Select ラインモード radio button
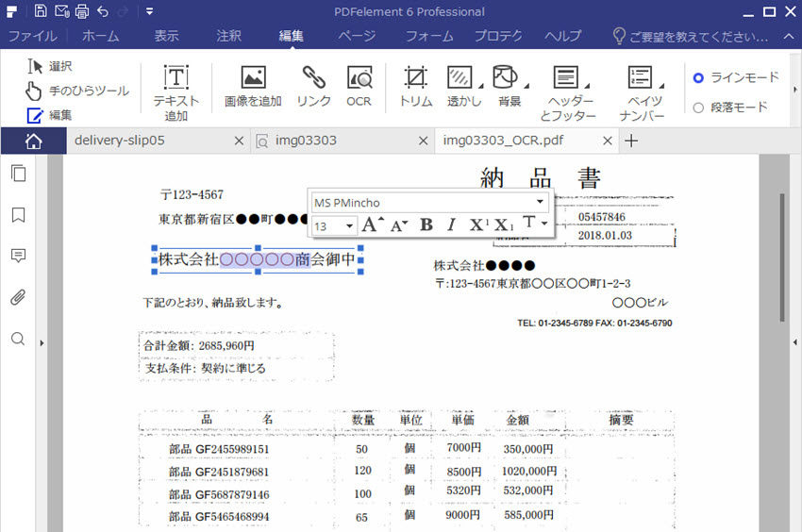802x532 pixels. (x=698, y=77)
